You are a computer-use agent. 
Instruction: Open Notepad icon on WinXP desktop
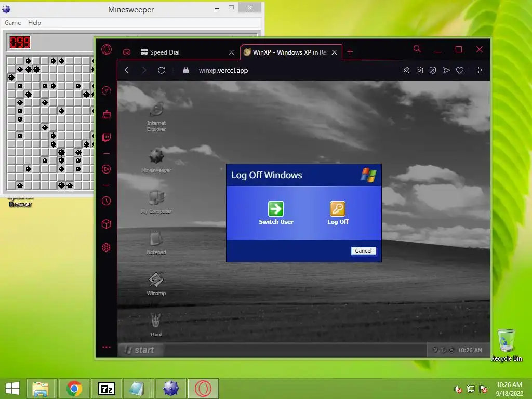tap(156, 242)
